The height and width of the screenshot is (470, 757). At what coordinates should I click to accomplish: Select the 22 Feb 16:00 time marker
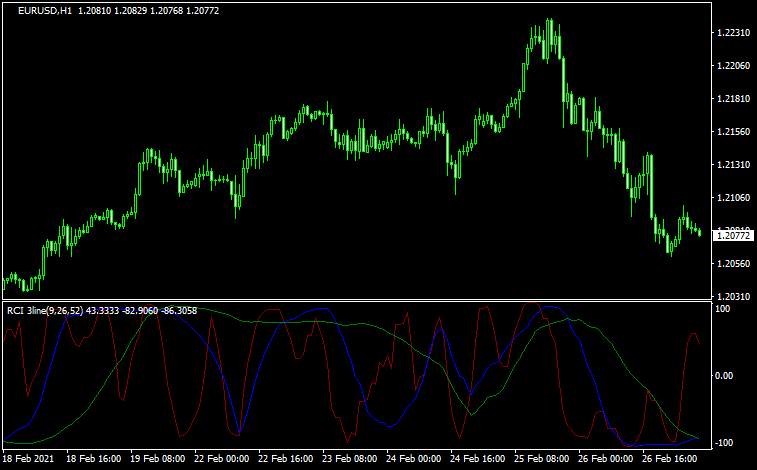(287, 459)
